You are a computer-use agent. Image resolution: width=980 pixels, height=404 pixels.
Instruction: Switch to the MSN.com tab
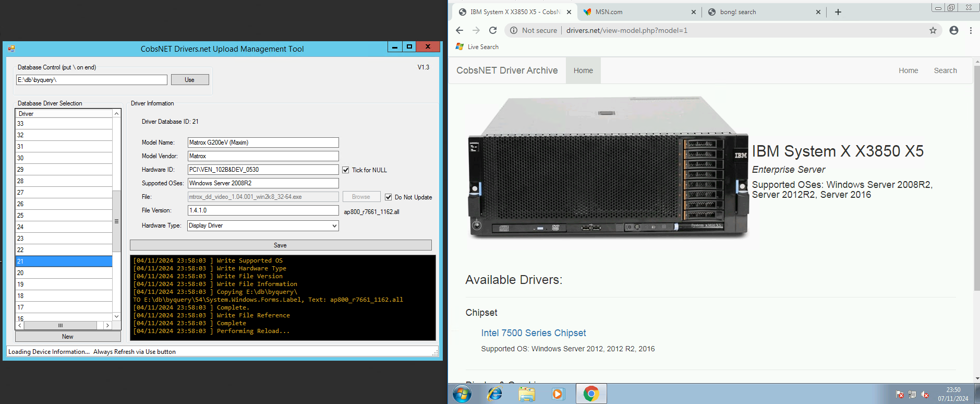coord(609,12)
